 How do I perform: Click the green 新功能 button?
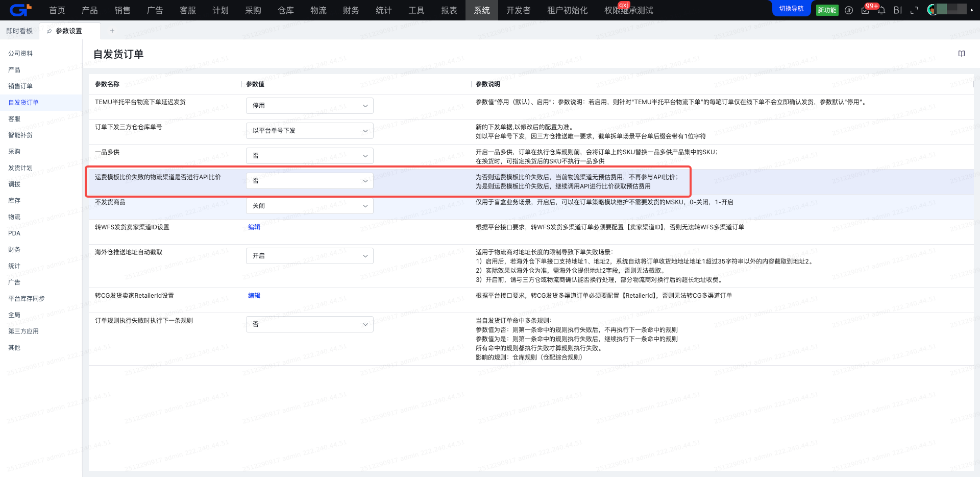tap(827, 10)
